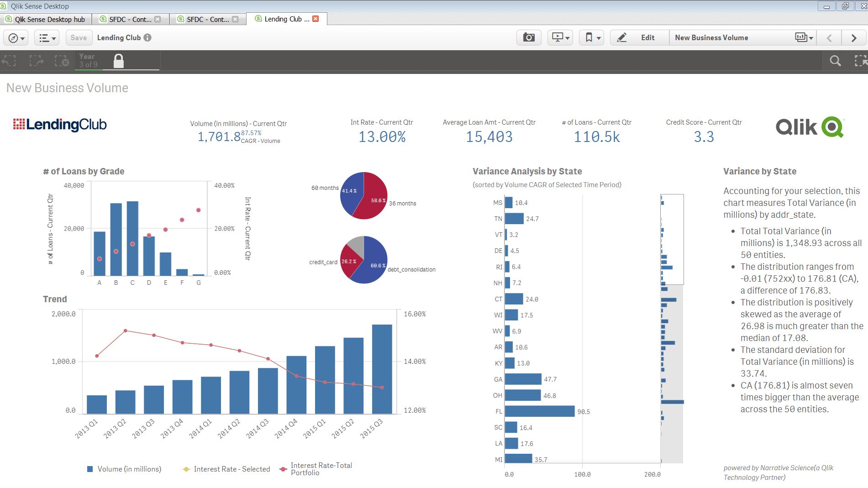
Task: Select grade C bar in loans chart
Action: pyautogui.click(x=132, y=238)
